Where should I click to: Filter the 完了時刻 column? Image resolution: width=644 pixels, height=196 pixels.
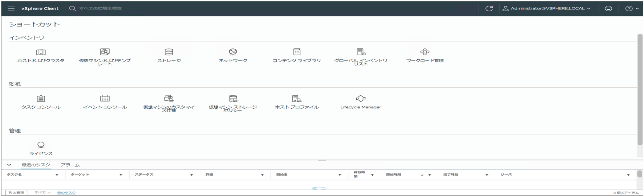click(487, 175)
